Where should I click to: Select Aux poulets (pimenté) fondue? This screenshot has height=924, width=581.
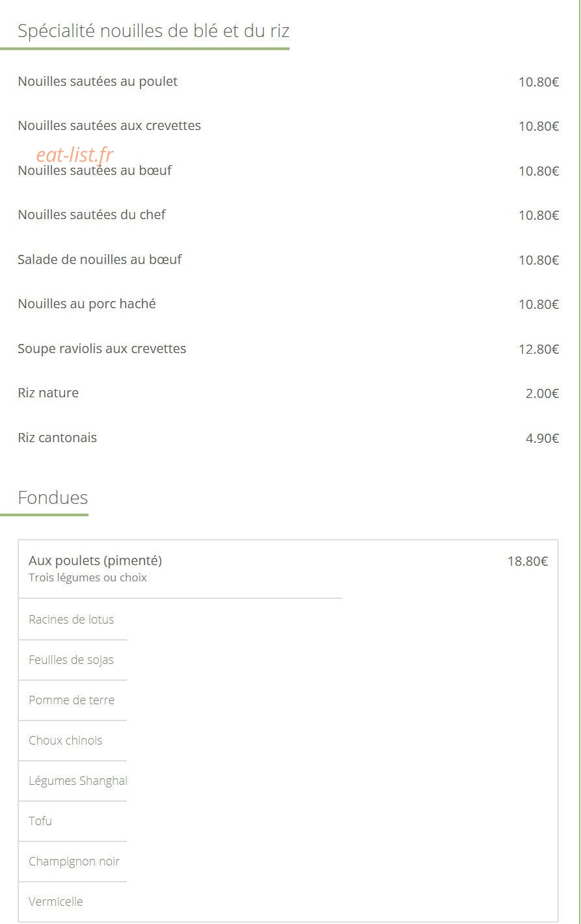point(288,568)
